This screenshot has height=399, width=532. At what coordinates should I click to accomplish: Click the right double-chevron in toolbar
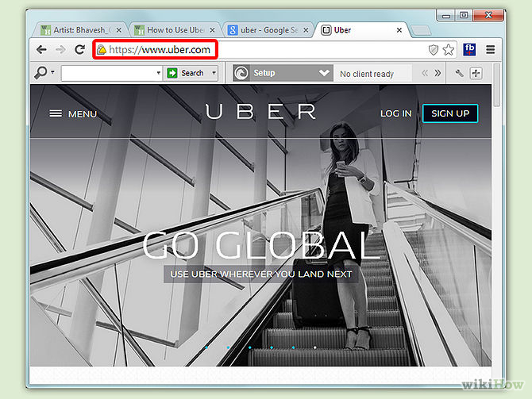click(x=438, y=73)
